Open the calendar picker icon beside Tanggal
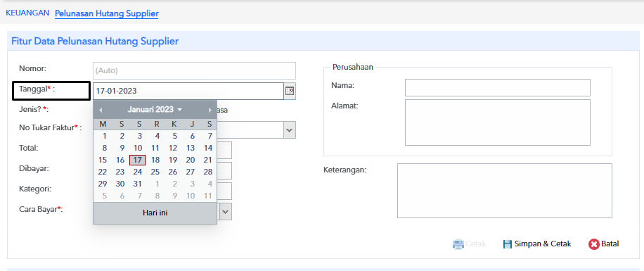The width and height of the screenshot is (644, 271). (x=290, y=92)
